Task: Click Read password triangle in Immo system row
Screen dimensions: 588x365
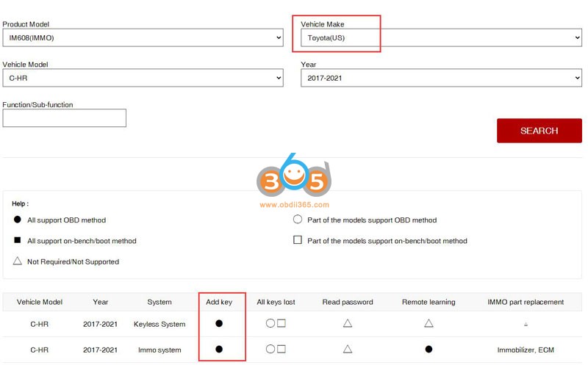Action: (348, 350)
